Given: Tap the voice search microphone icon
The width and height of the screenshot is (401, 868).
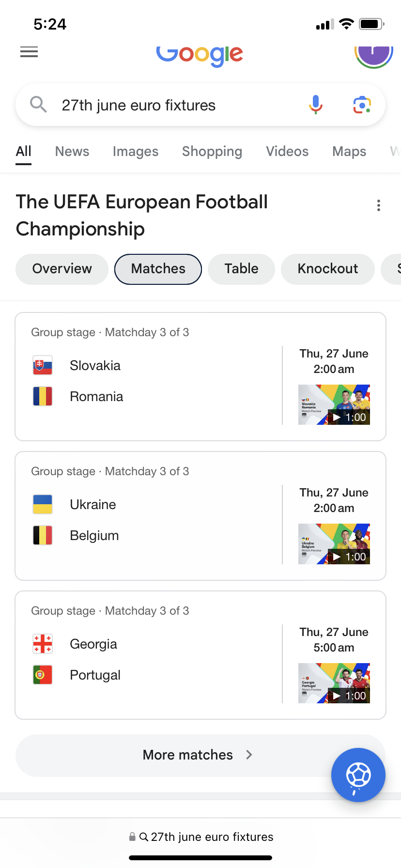Looking at the screenshot, I should 315,105.
